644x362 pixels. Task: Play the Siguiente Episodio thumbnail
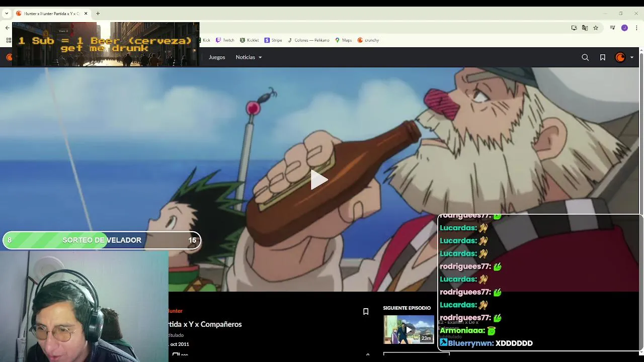click(x=409, y=329)
